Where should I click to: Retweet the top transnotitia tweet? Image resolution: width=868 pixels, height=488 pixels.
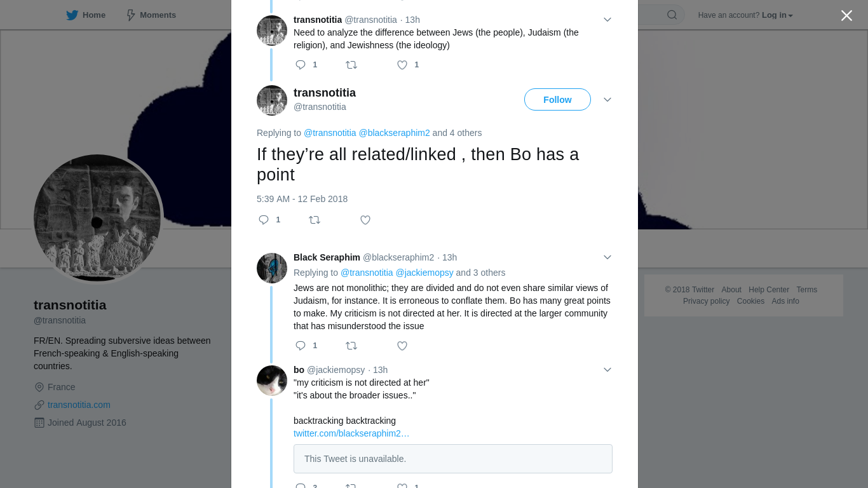pos(351,65)
